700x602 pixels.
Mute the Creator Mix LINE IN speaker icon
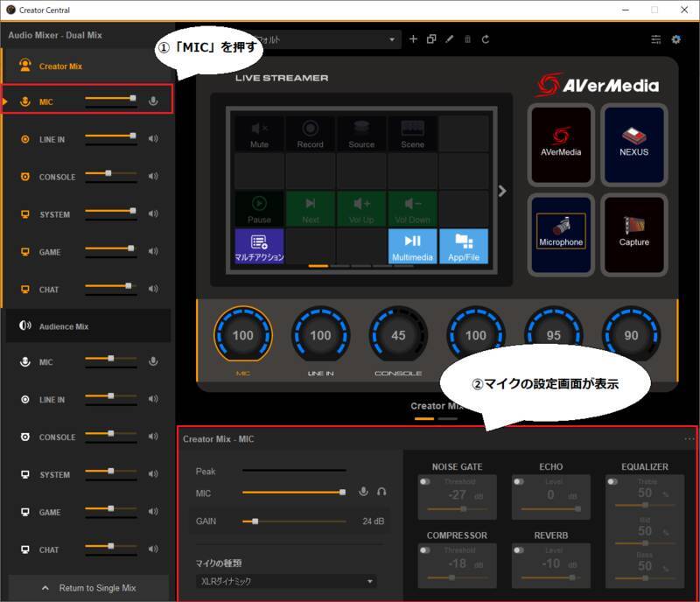coord(154,139)
